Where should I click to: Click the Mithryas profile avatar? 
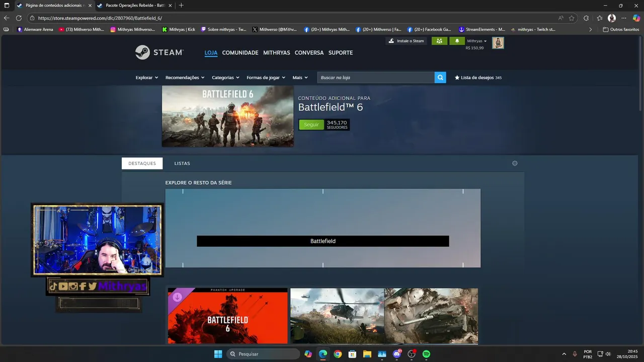point(498,43)
